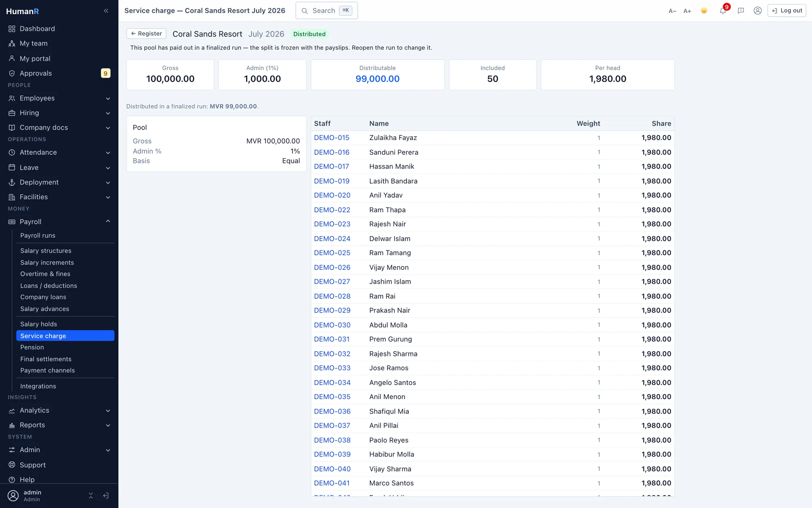This screenshot has height=508, width=812.
Task: Expand the Leave section
Action: (x=59, y=167)
